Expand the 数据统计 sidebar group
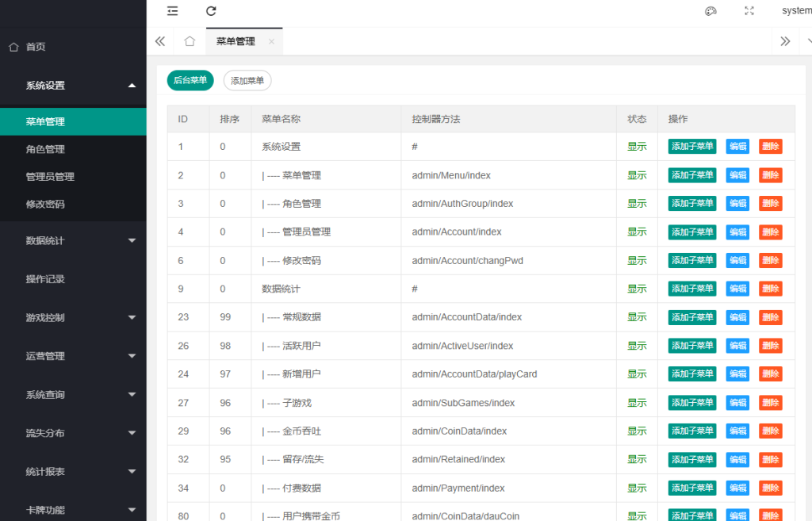812x521 pixels. [x=73, y=240]
